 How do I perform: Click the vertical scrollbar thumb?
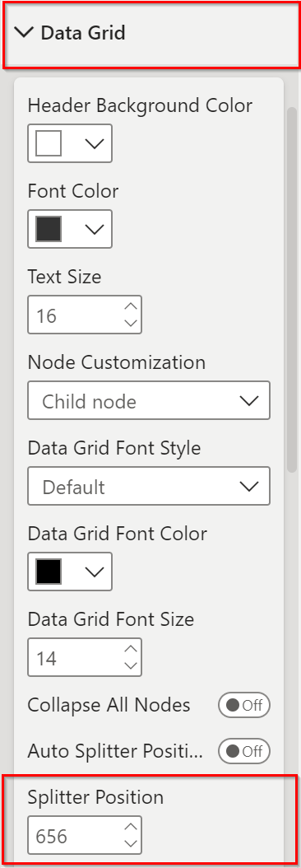(292, 290)
